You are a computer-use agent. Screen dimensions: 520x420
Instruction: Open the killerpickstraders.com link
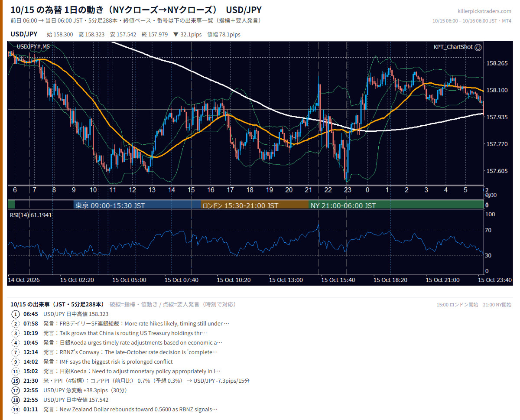tap(484, 11)
